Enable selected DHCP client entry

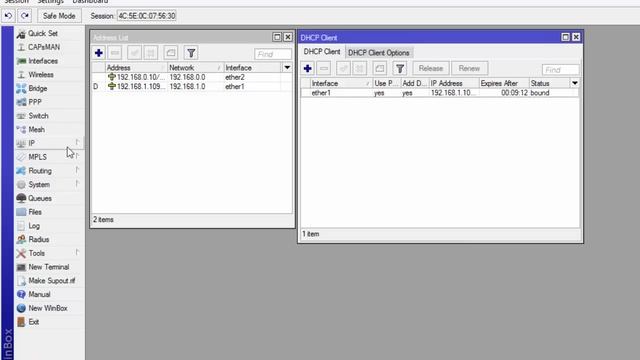[x=343, y=69]
